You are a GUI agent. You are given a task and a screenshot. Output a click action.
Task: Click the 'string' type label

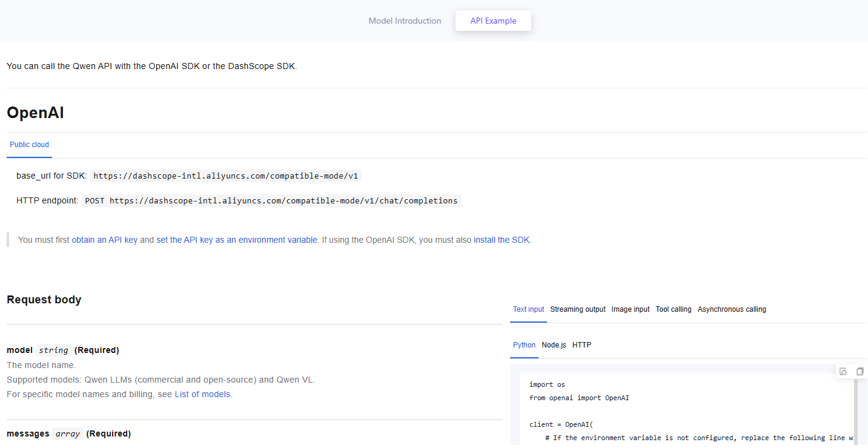pos(54,350)
